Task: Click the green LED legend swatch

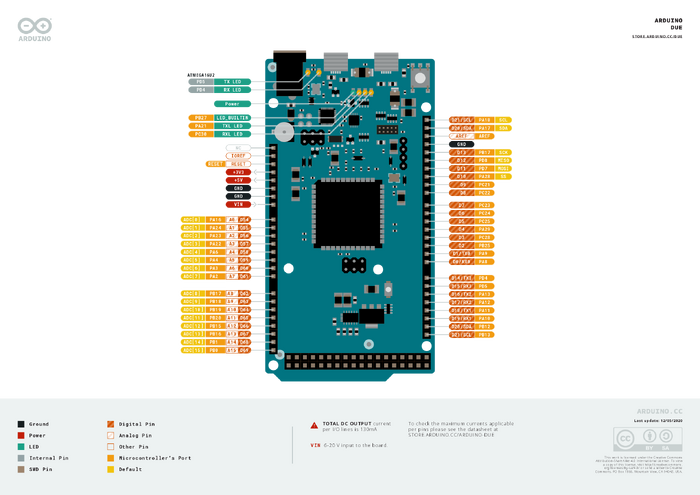Action: [21, 447]
